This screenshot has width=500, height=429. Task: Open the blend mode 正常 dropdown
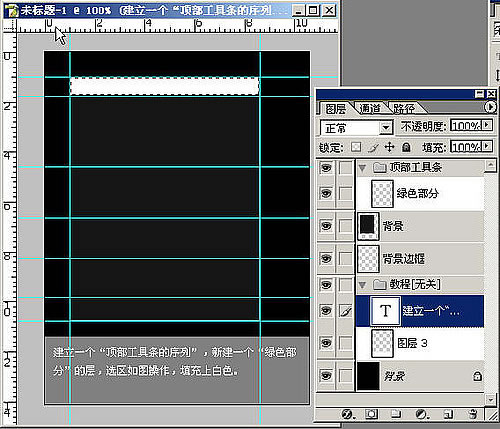[x=386, y=128]
